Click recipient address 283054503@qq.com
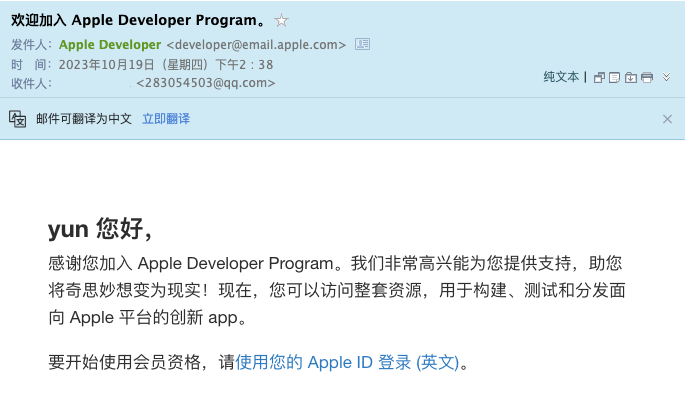 click(206, 82)
